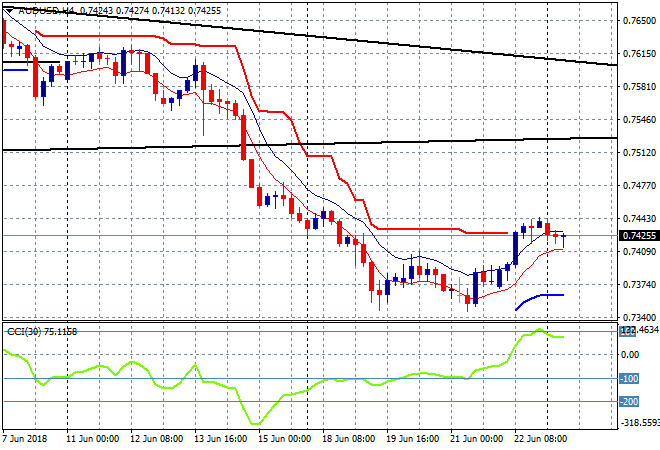The image size is (660, 450).
Task: Click the 15 Jun 00:00 time label
Action: click(x=285, y=439)
